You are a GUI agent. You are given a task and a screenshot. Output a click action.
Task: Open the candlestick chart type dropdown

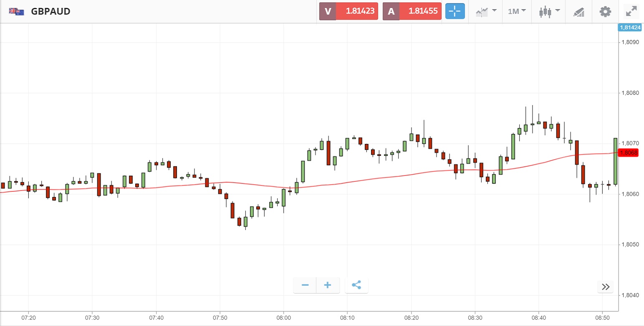[x=549, y=11]
